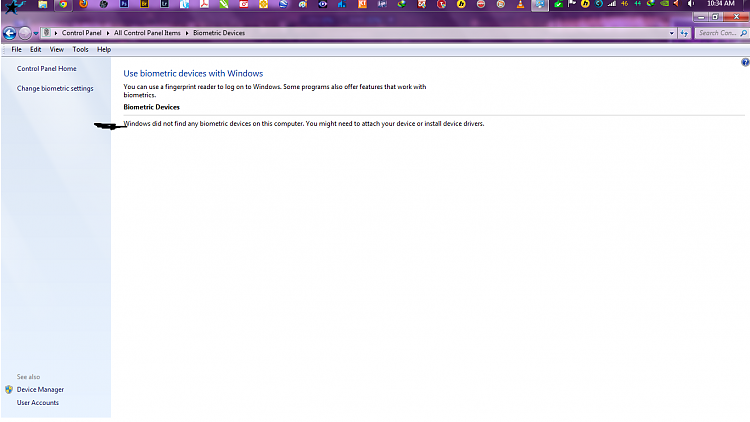Image resolution: width=750 pixels, height=422 pixels.
Task: Open the Google Earth globe taskbar icon
Action: click(283, 4)
